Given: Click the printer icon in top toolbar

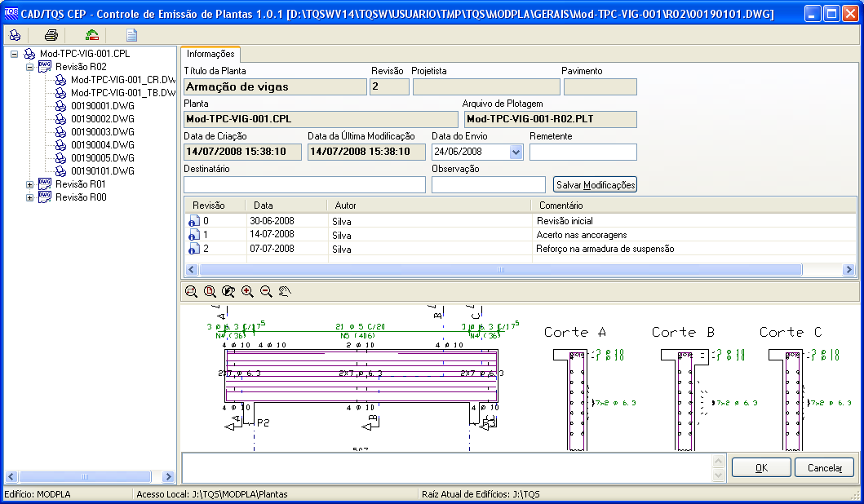Looking at the screenshot, I should [x=51, y=35].
